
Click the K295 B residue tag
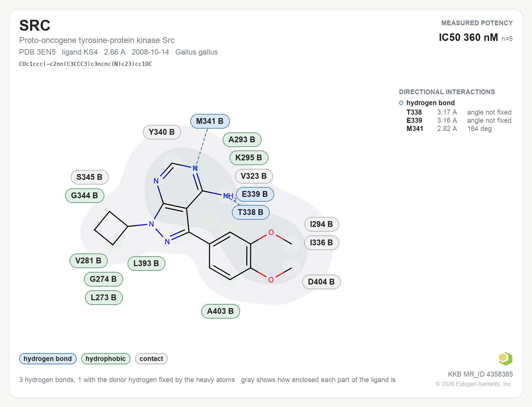[x=249, y=158]
